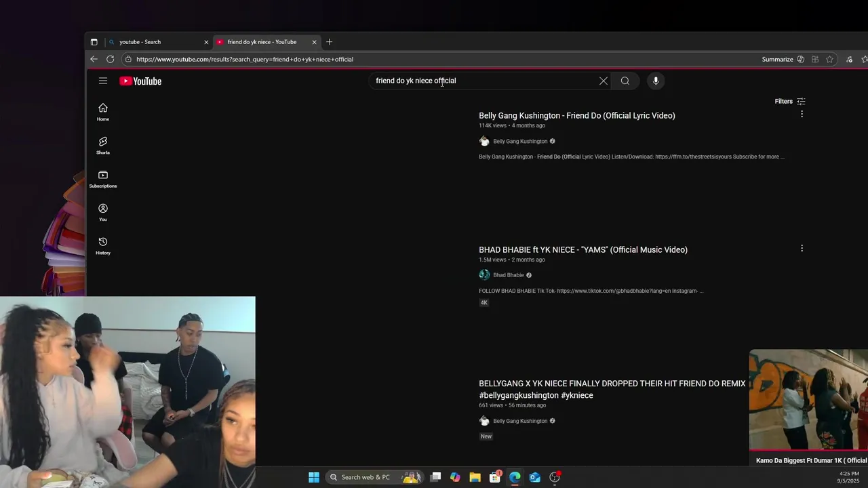Click the Copilot icon in address bar

(x=800, y=59)
